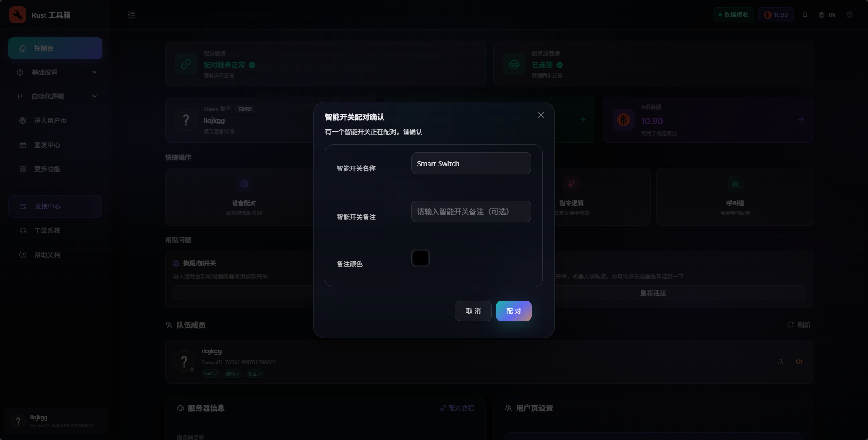Expand the 自动化逻辑 submenu
868x440 pixels.
pos(55,97)
